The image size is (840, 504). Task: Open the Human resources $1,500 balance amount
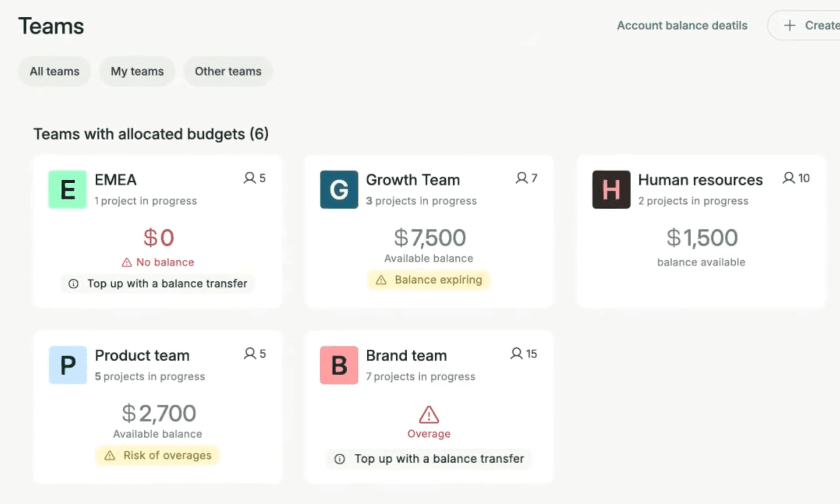click(x=702, y=238)
